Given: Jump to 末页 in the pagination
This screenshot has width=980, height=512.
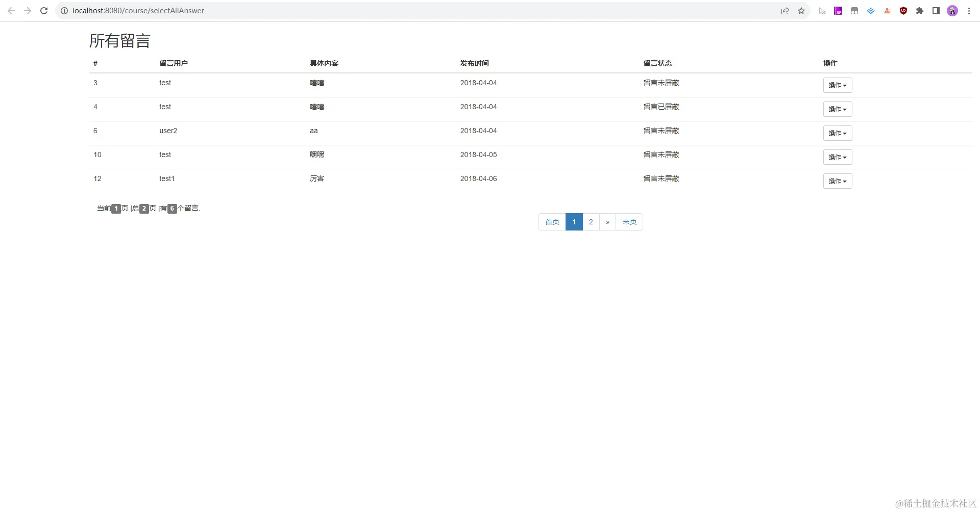Looking at the screenshot, I should 629,222.
